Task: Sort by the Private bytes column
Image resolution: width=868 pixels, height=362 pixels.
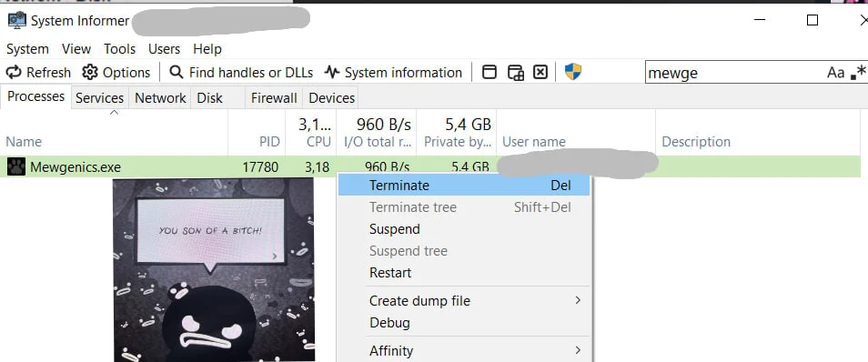Action: [457, 133]
